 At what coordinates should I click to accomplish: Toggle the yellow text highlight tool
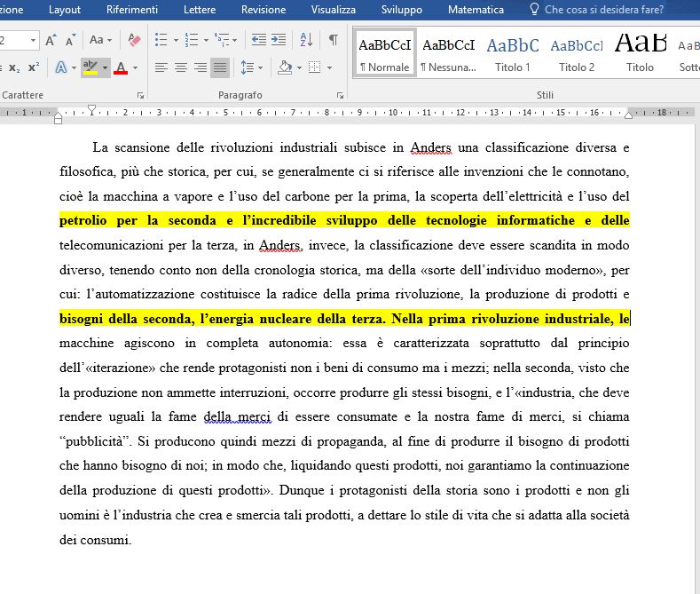90,67
